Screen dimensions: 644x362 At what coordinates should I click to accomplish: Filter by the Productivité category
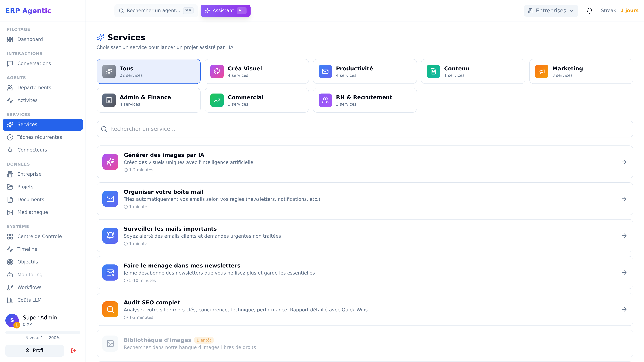point(365,71)
